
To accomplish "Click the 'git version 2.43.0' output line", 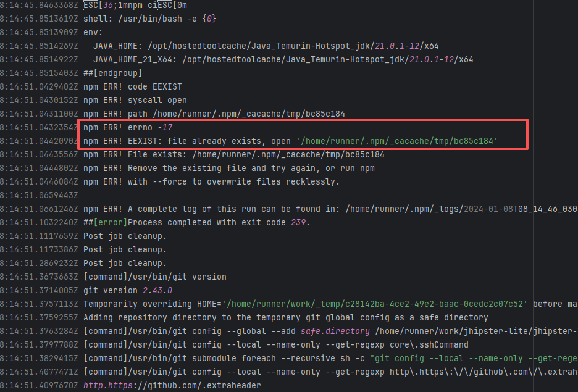I will coord(128,290).
